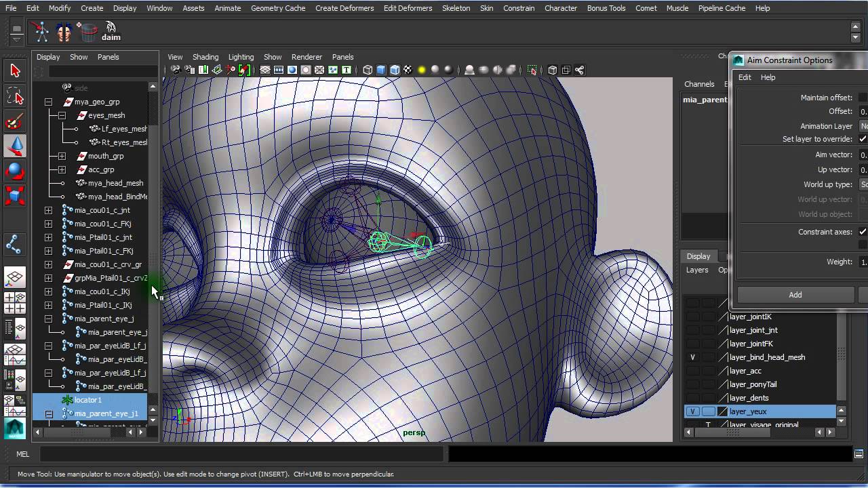The width and height of the screenshot is (868, 488).
Task: Open the viewport Shading menu
Action: [x=205, y=57]
